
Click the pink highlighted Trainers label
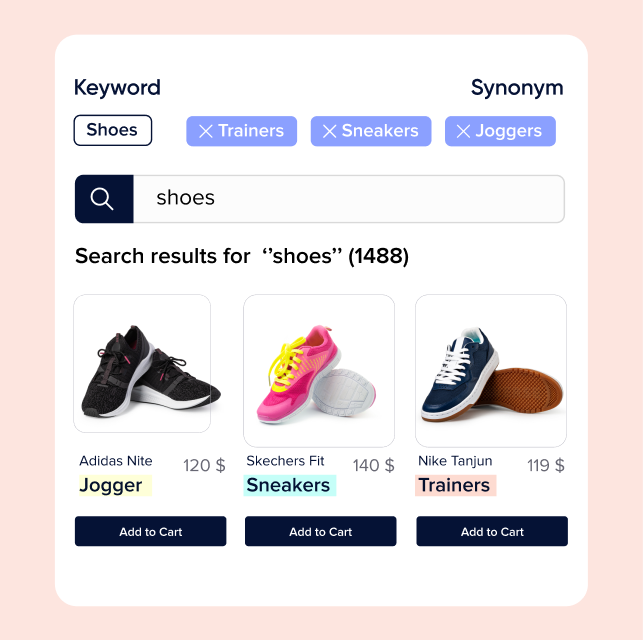[456, 485]
